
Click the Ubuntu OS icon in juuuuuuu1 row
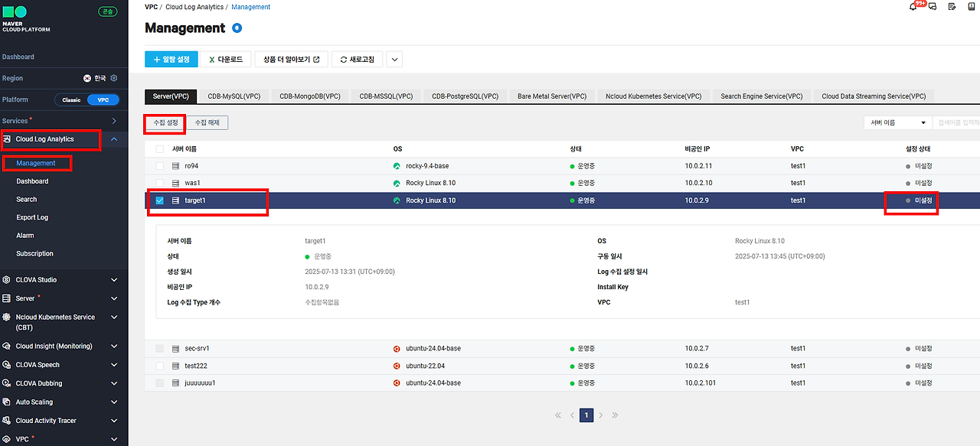[397, 383]
